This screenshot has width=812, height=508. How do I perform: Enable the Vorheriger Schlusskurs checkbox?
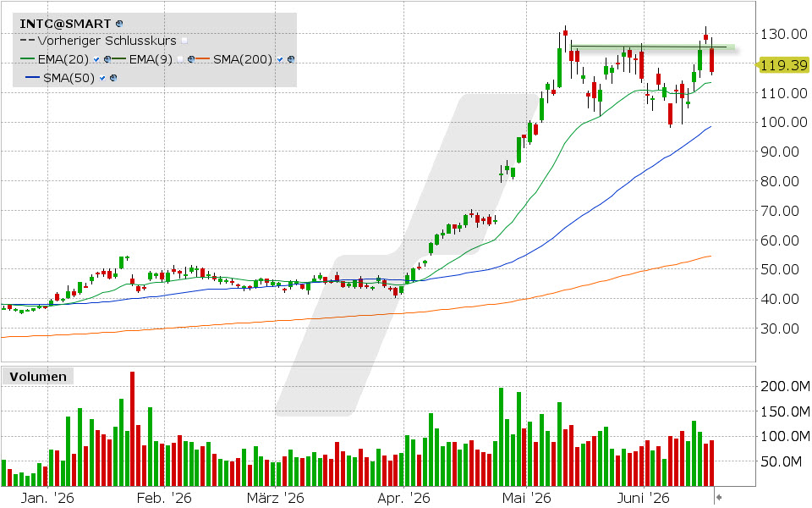pos(184,41)
